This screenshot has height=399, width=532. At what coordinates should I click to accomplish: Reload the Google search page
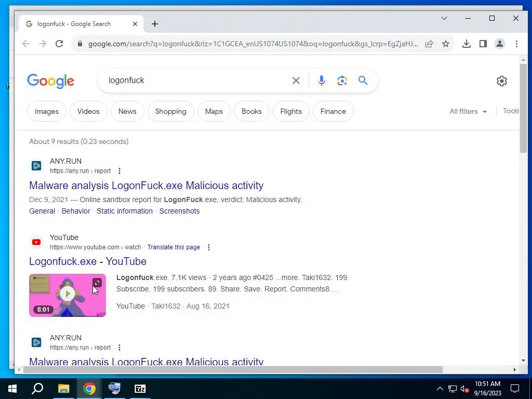[x=59, y=44]
